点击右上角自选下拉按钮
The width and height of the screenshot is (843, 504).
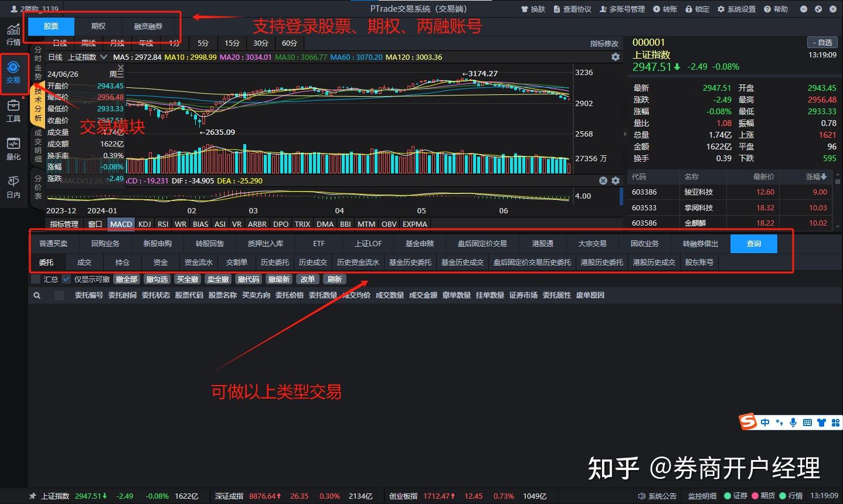point(822,42)
